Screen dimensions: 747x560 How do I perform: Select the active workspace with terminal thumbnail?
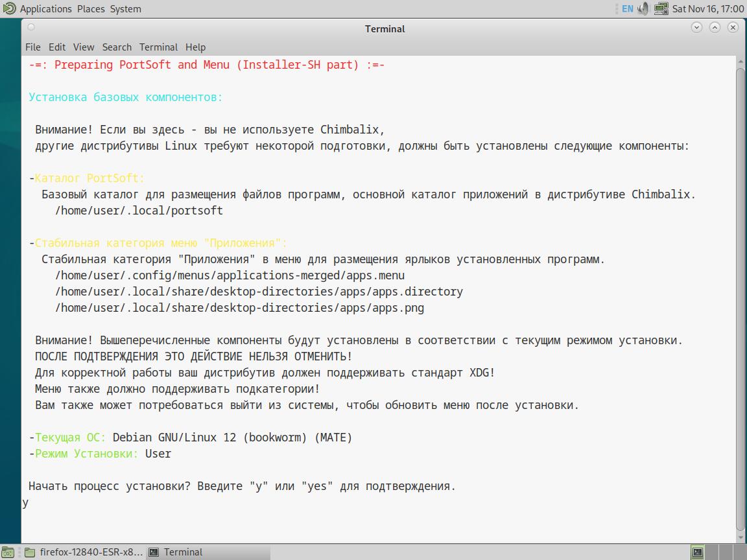click(x=697, y=552)
